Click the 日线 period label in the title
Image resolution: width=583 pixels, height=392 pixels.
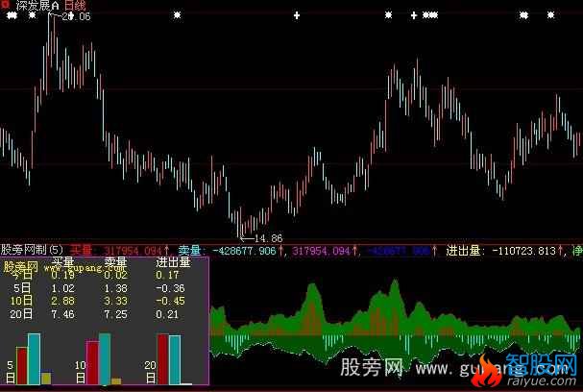click(75, 5)
